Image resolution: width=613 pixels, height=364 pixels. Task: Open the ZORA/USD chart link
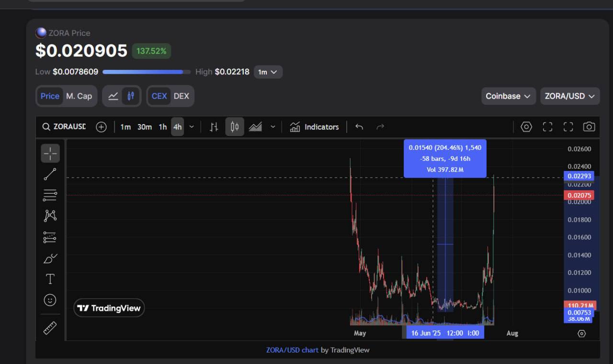pos(292,350)
